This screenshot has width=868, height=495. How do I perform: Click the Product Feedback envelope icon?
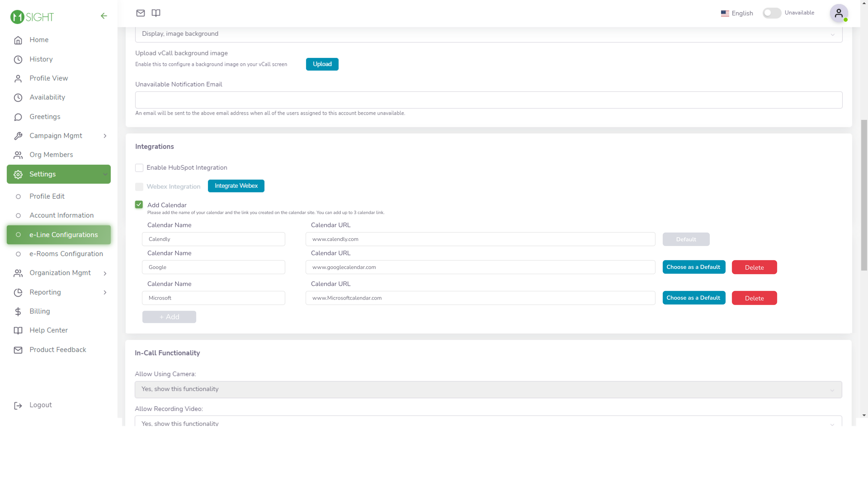coord(18,350)
